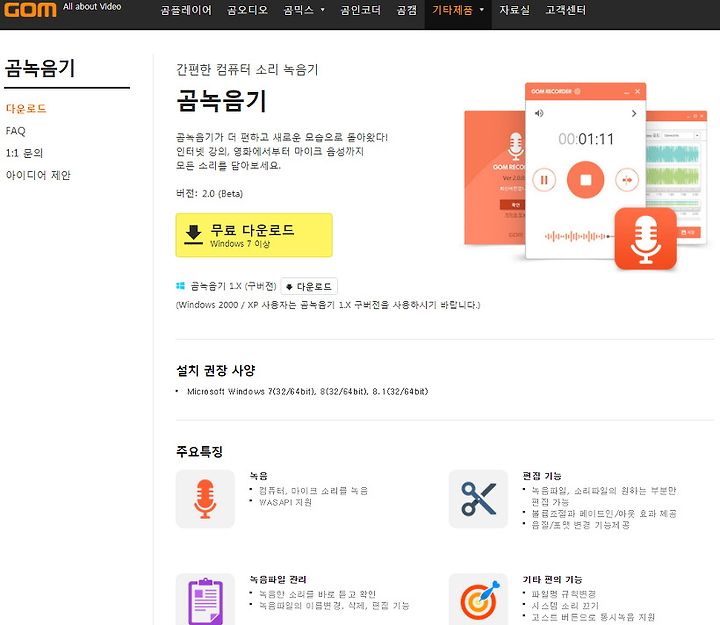Expand the 기타제품 dropdown arrow

tap(482, 10)
